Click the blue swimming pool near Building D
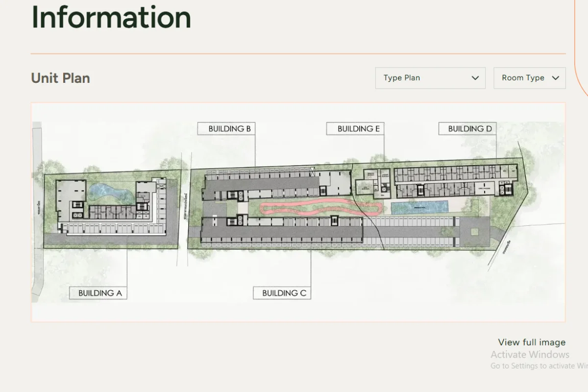The width and height of the screenshot is (588, 392). (420, 207)
